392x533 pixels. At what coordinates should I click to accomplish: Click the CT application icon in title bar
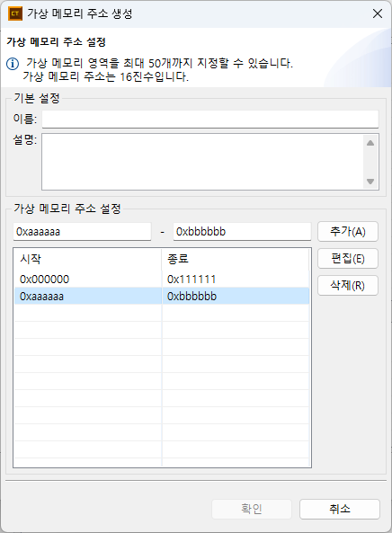pos(15,14)
